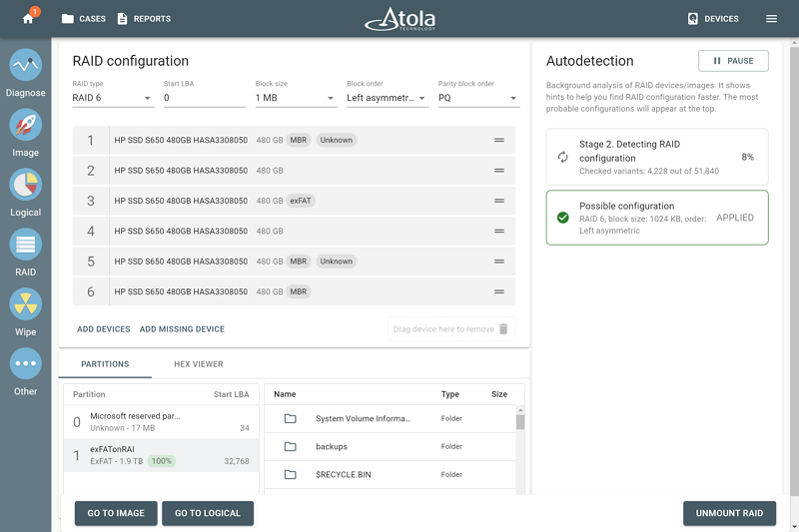Viewport: 799px width, 532px height.
Task: Grab the drag handle of device 2
Action: tap(499, 171)
